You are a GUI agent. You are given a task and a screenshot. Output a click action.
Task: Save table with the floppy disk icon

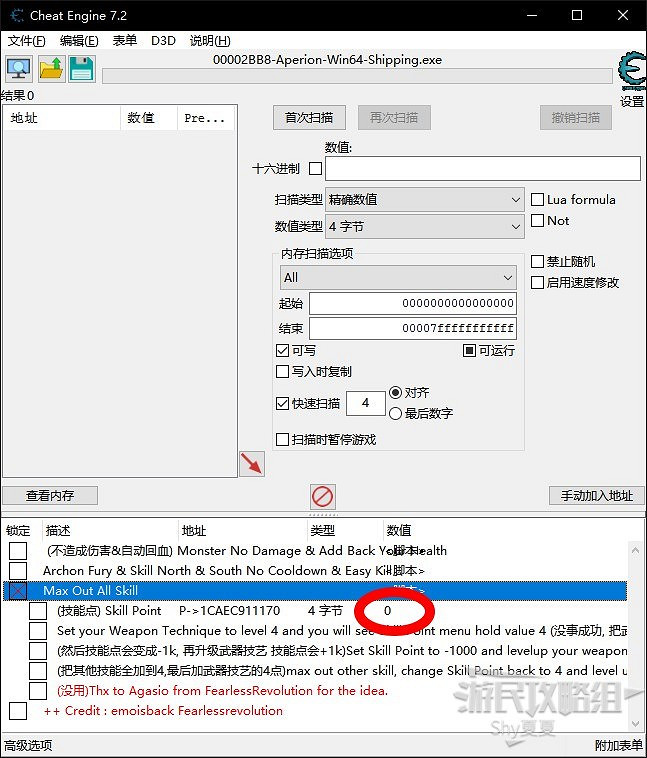[82, 68]
